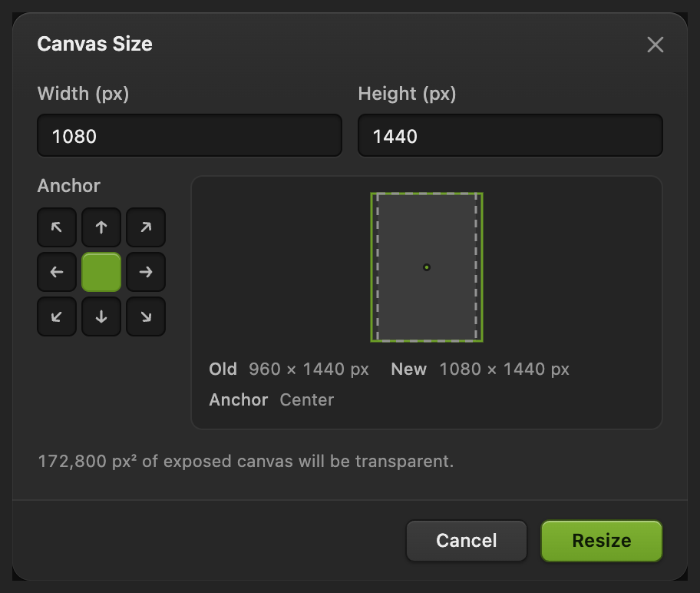Screen dimensions: 700x593
Task: Click the Height (px) label
Action: click(x=407, y=94)
